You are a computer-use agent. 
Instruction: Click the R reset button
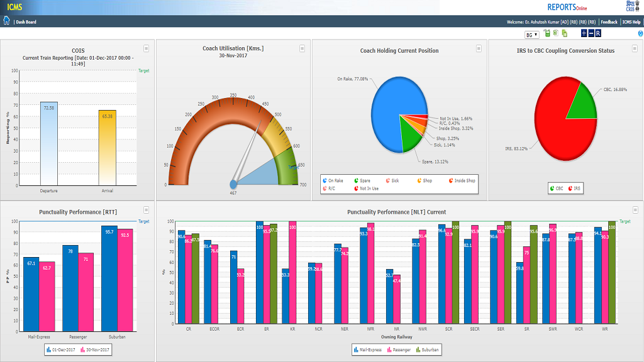pos(598,33)
